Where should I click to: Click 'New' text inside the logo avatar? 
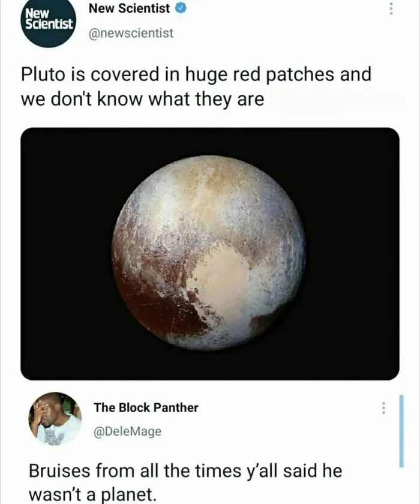[37, 13]
